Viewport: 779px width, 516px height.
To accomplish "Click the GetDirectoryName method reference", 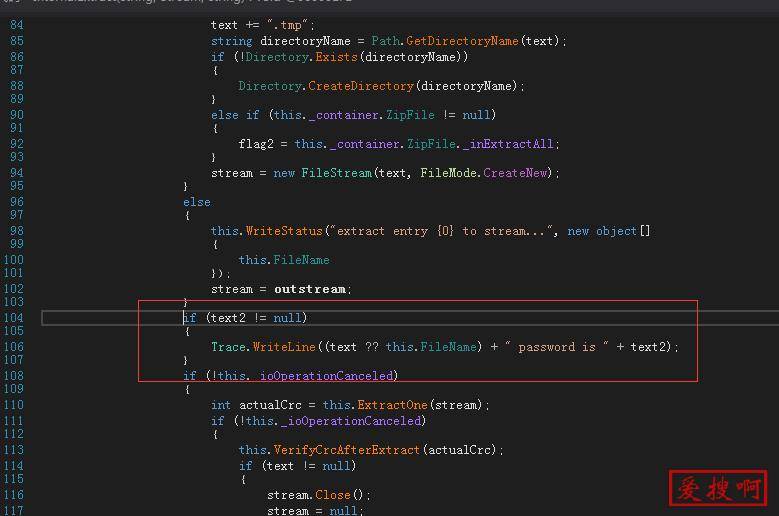I will (x=462, y=41).
